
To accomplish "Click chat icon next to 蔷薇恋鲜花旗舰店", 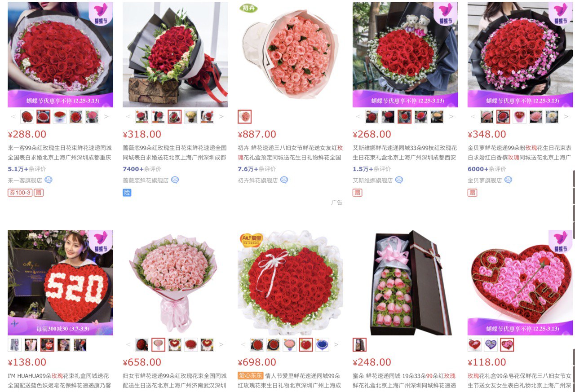I will point(175,180).
